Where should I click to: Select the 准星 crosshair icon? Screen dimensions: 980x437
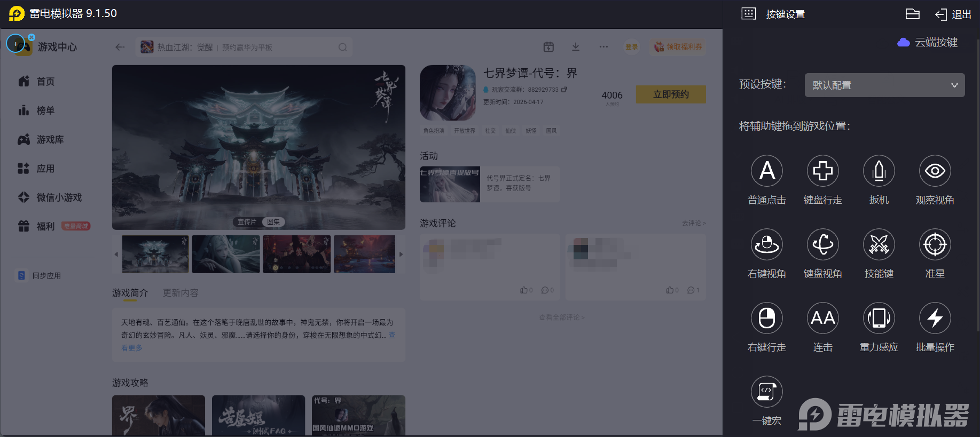click(x=935, y=244)
